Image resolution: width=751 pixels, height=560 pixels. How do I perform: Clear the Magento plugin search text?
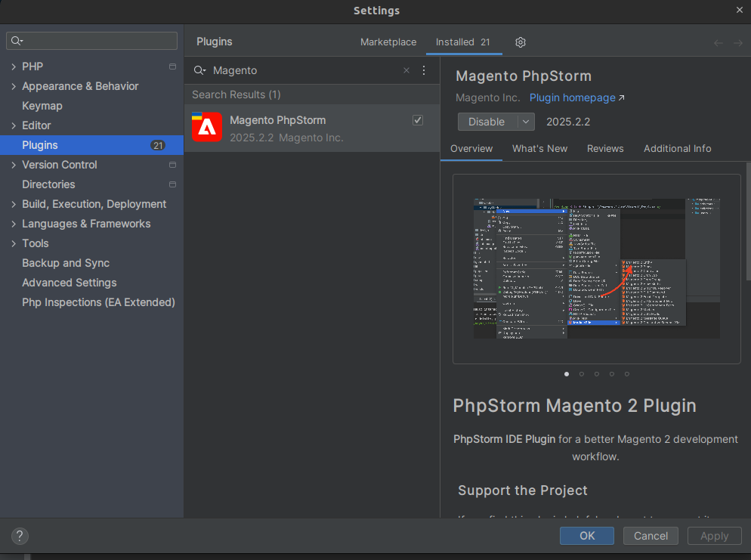coord(406,70)
